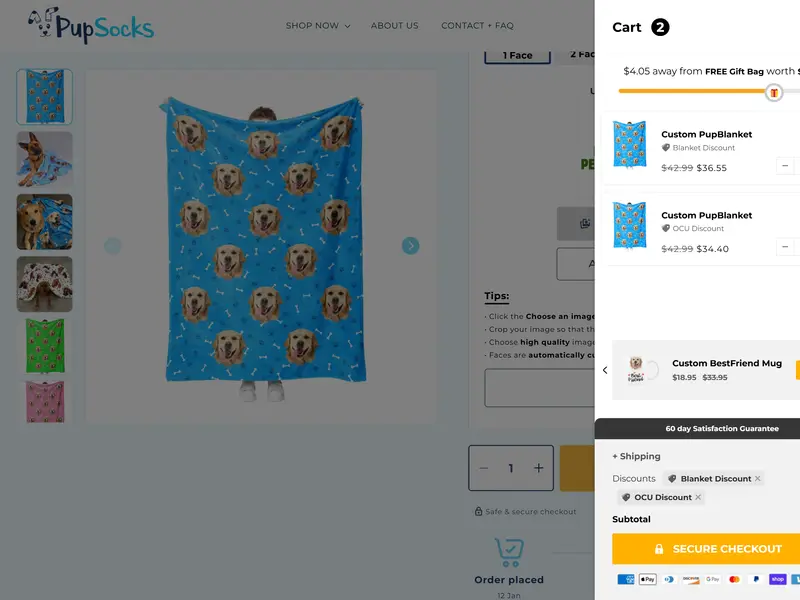
Task: Click the Secure Checkout button
Action: click(x=716, y=549)
